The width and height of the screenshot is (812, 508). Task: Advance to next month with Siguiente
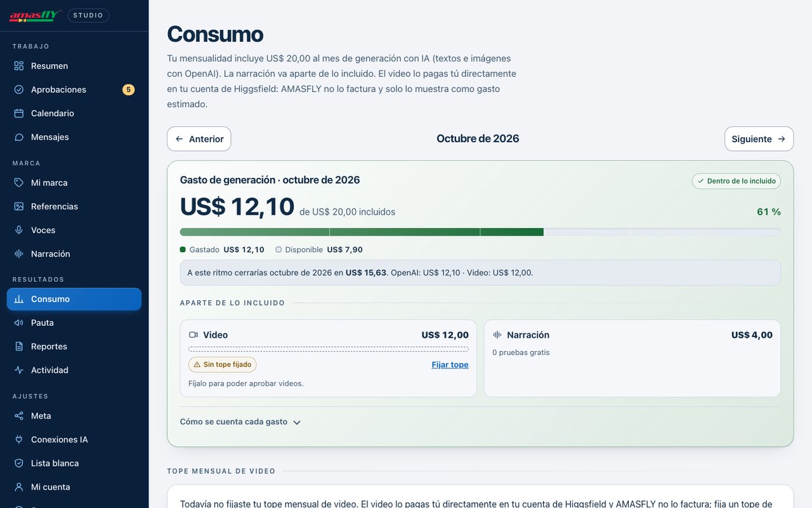click(759, 139)
